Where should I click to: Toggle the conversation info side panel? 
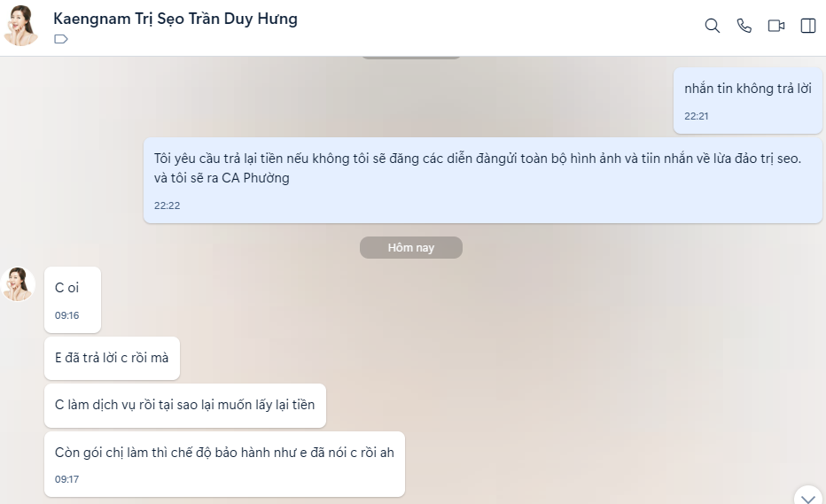808,26
